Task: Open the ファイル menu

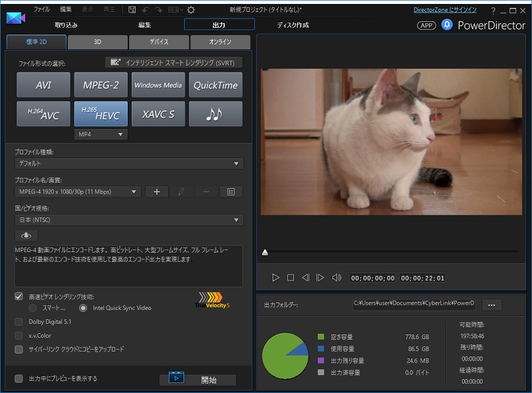Action: click(x=41, y=10)
